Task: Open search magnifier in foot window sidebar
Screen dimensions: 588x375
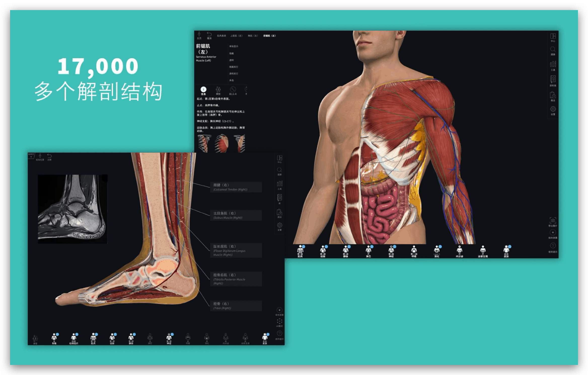Action: [279, 171]
